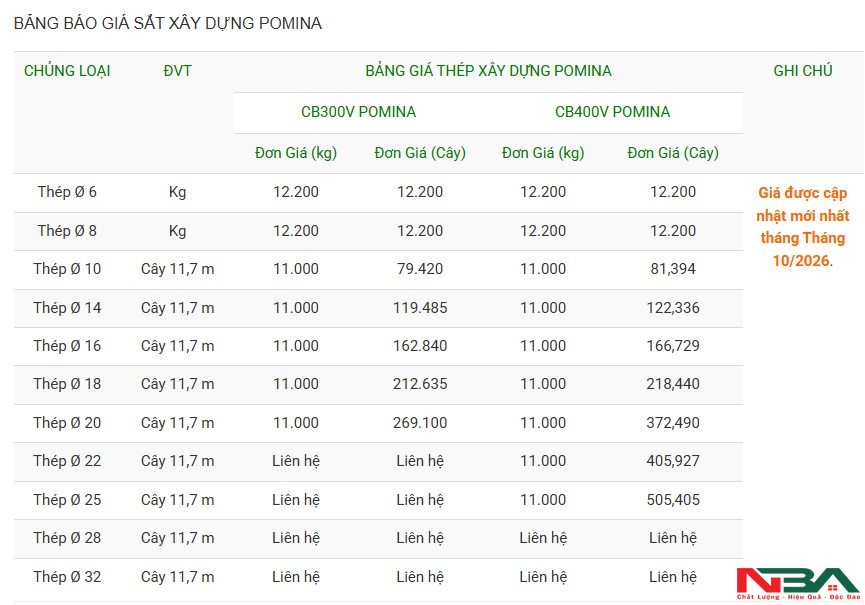
Task: Click the 'Thép Ø 20' row label
Action: click(x=67, y=423)
